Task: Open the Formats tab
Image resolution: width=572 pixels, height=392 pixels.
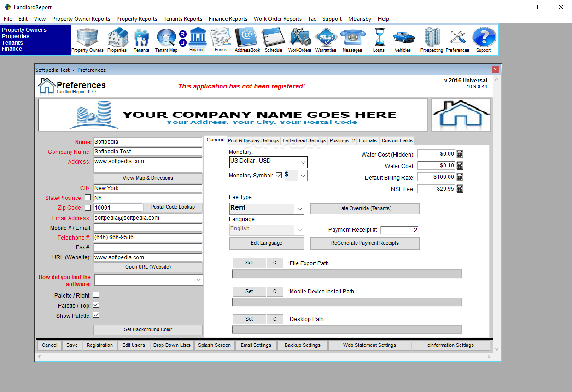Action: (368, 140)
